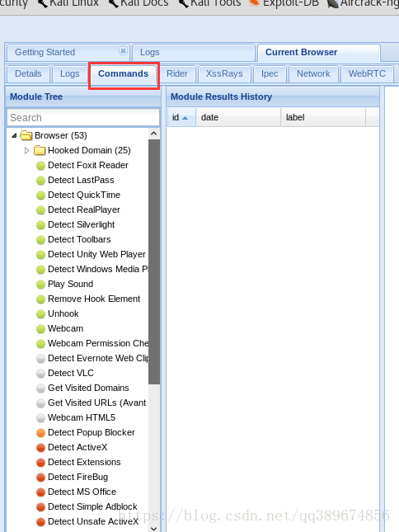Click the Hooked Domain folder icon
Image resolution: width=399 pixels, height=532 pixels.
pyautogui.click(x=40, y=150)
